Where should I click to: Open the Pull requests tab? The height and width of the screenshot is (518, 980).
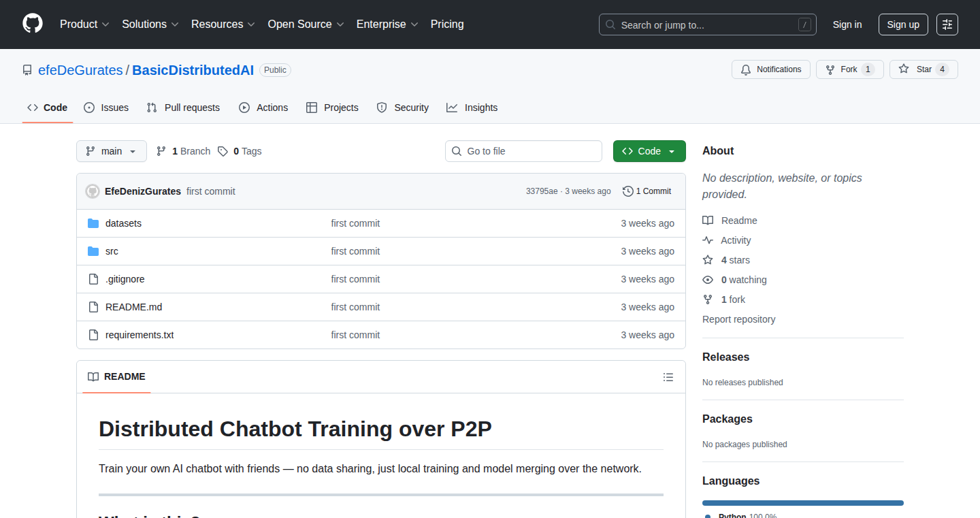[x=184, y=108]
